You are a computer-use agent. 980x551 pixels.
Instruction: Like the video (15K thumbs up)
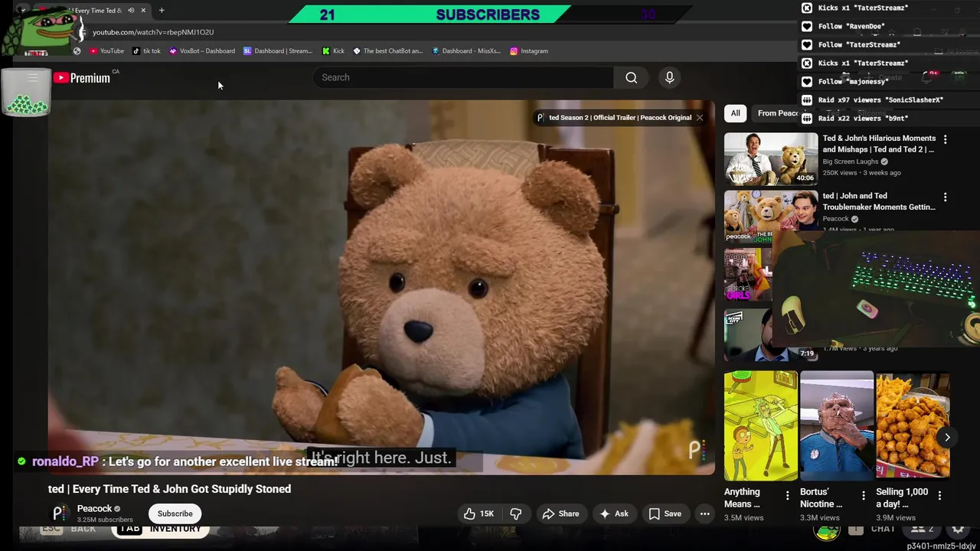(479, 514)
